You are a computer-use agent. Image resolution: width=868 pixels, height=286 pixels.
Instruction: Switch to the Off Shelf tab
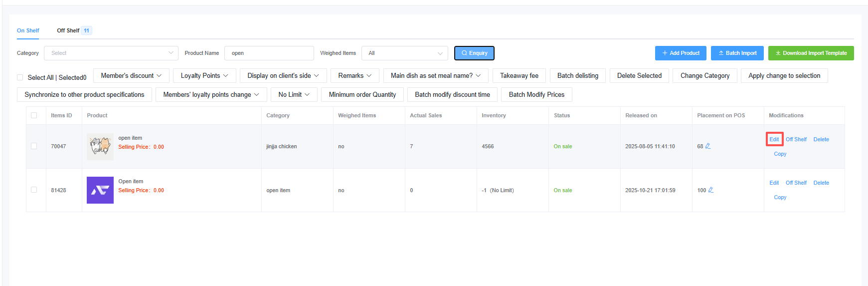(68, 30)
